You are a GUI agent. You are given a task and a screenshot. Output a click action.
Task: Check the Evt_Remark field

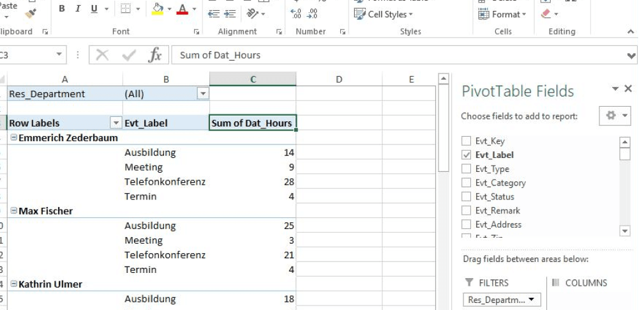(x=466, y=210)
